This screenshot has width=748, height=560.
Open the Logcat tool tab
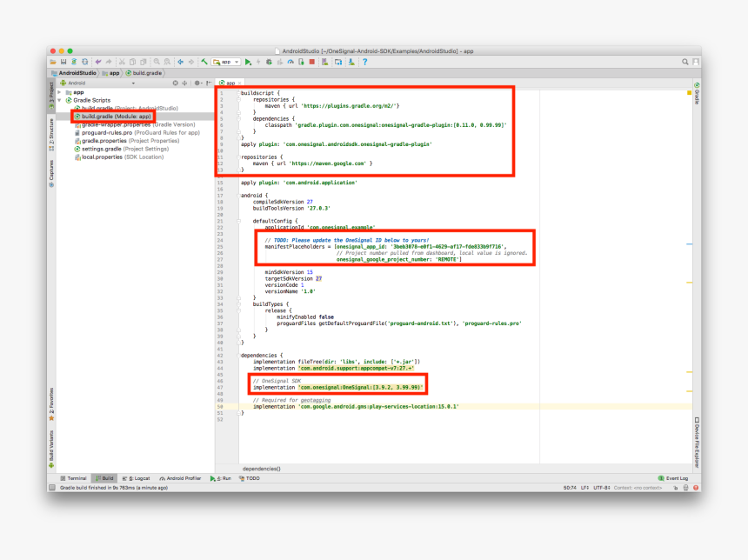[137, 478]
